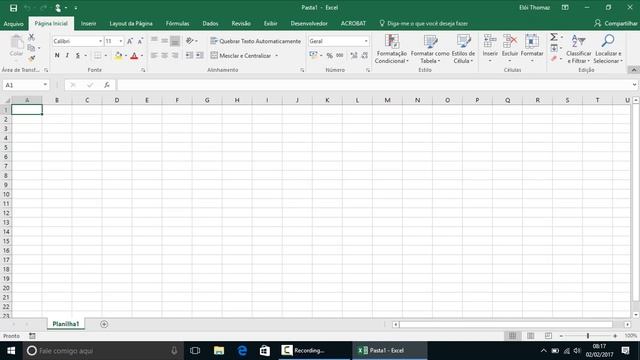Open the borders icon in Fonte group
The width and height of the screenshot is (640, 360).
pos(98,56)
